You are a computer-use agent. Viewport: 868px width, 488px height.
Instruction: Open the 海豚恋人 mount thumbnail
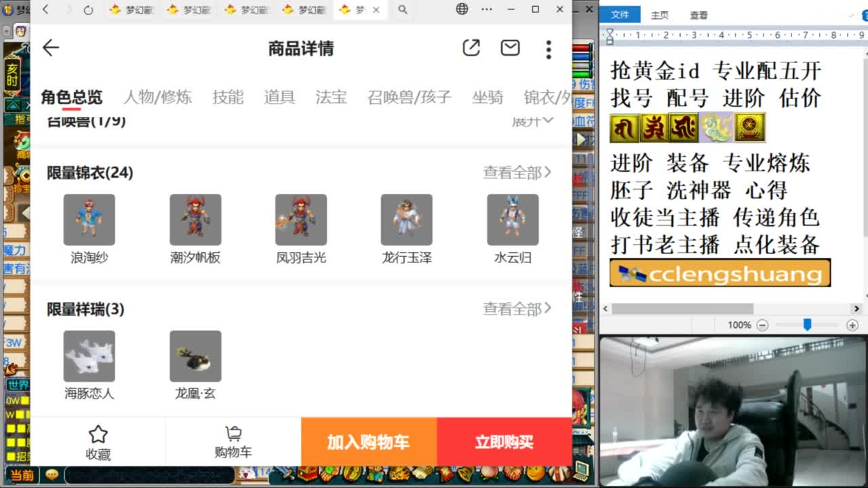[x=89, y=356]
